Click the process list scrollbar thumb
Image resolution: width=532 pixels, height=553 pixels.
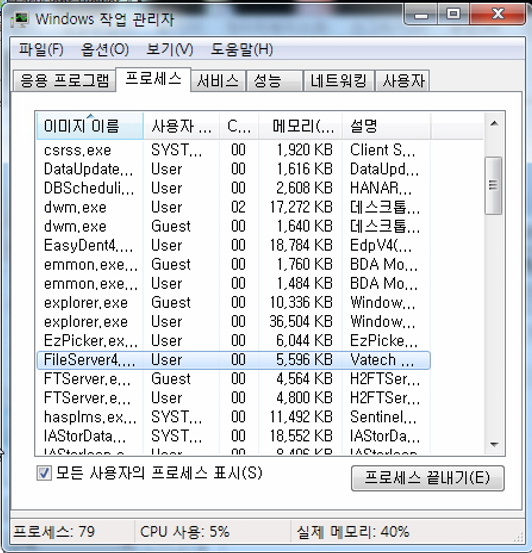pos(494,186)
